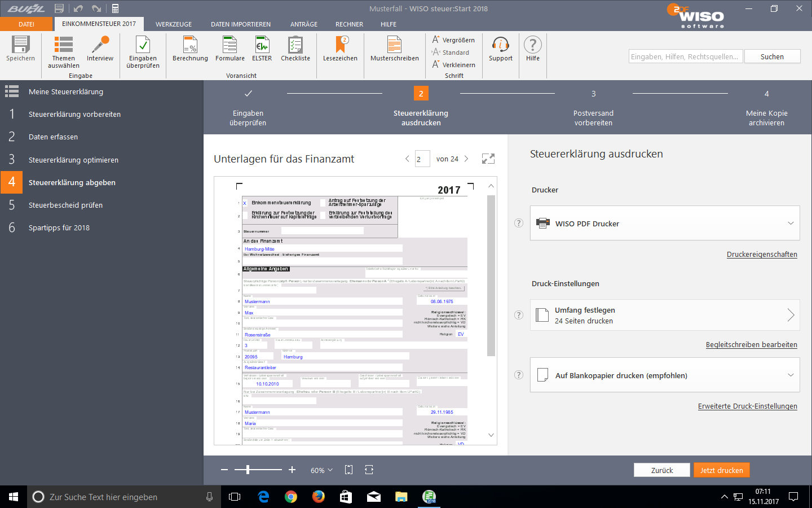
Task: Fit page width in preview
Action: coord(369,470)
